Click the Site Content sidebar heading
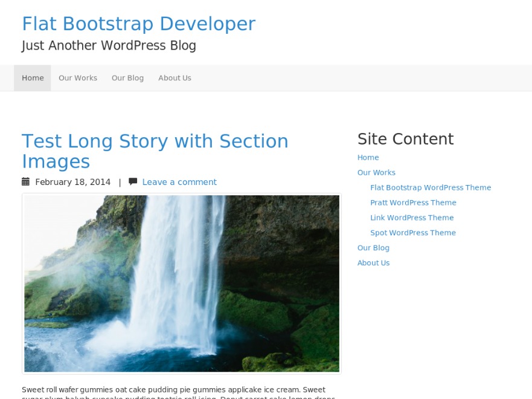Screen dimensions: 532x399 [x=405, y=139]
